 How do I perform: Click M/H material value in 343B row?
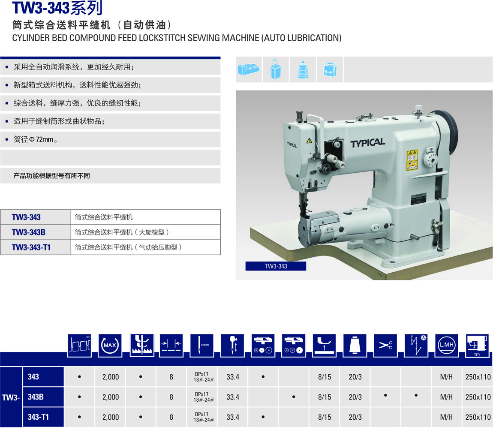446,397
